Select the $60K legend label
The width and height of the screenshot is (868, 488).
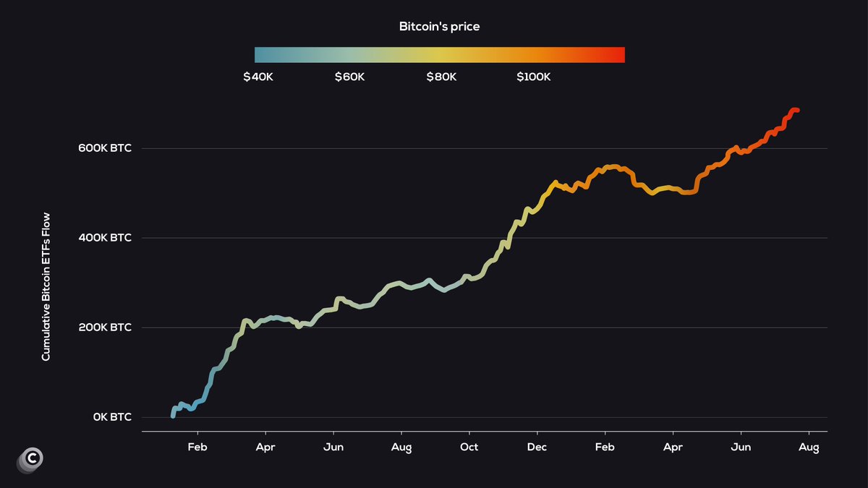[x=350, y=77]
